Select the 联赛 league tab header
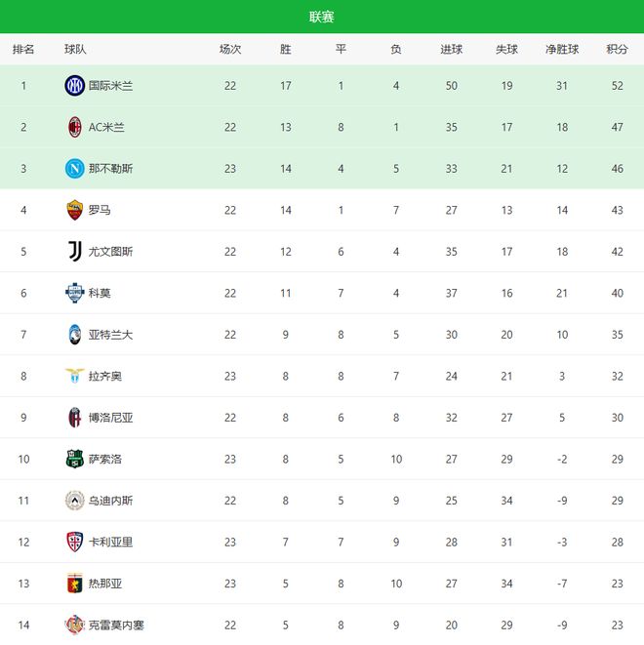The image size is (644, 645). pos(322,17)
